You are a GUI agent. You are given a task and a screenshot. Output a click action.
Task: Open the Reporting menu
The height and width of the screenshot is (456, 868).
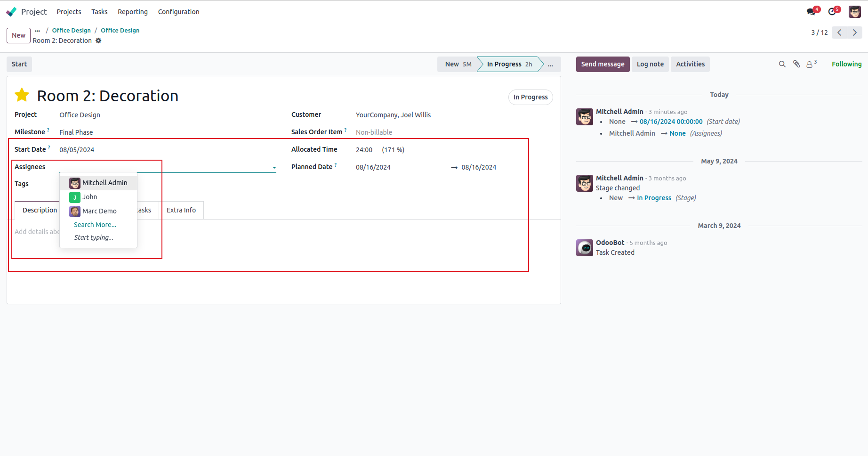(x=133, y=12)
